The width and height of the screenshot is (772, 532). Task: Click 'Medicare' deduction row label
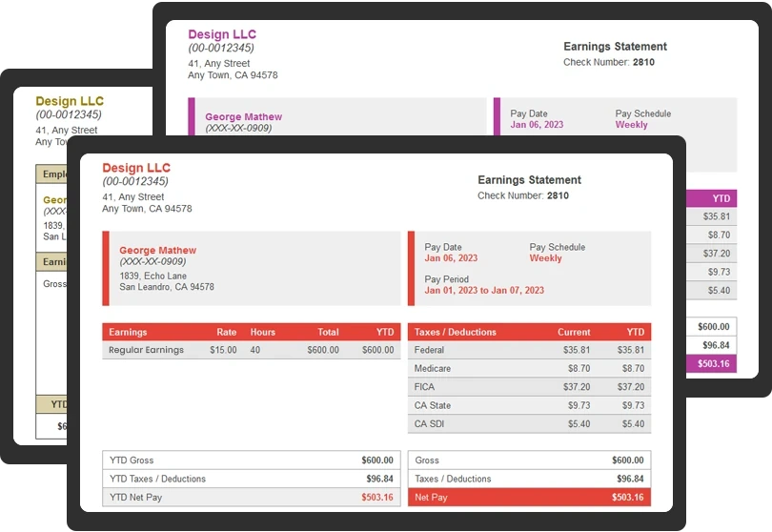(x=433, y=368)
